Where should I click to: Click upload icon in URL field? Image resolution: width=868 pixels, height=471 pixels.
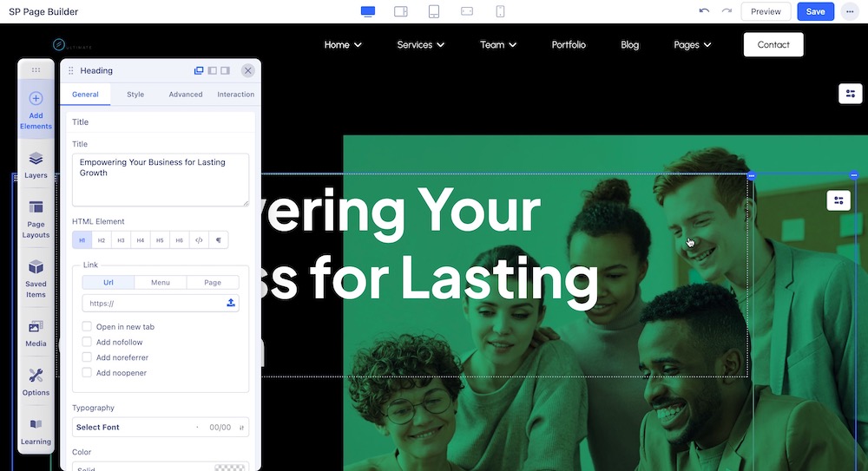point(231,303)
